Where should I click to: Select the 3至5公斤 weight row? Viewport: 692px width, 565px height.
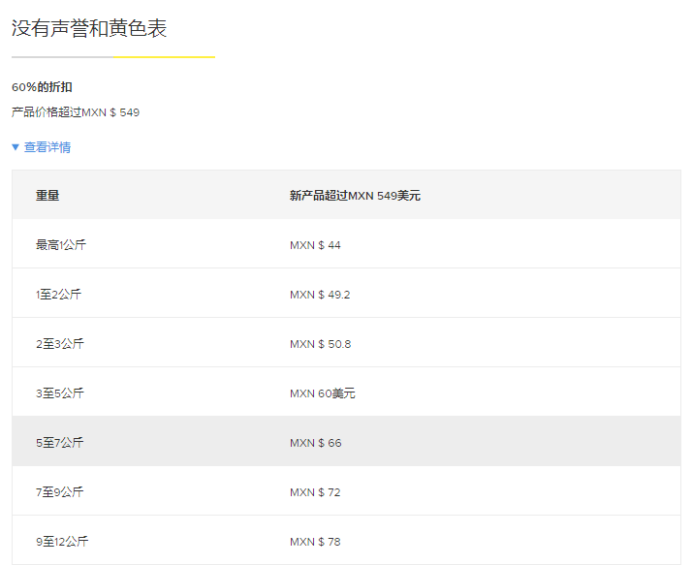click(346, 392)
